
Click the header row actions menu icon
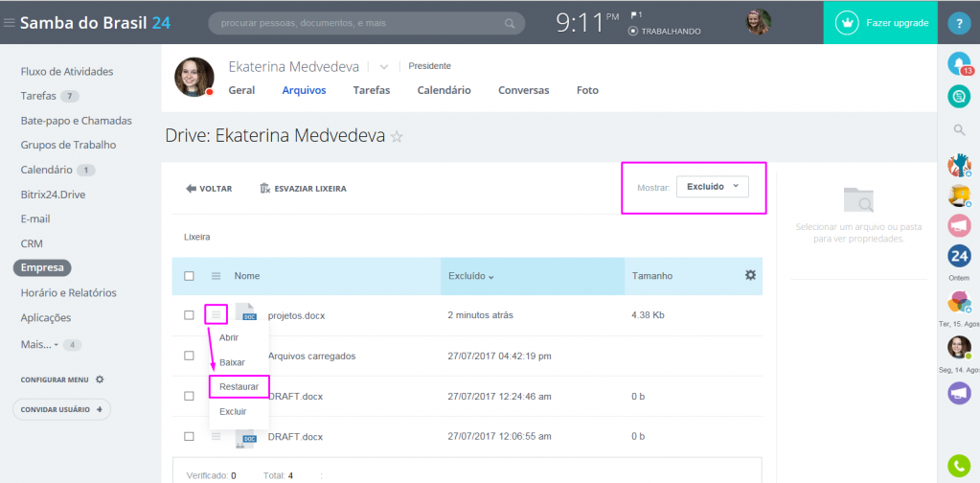coord(217,276)
